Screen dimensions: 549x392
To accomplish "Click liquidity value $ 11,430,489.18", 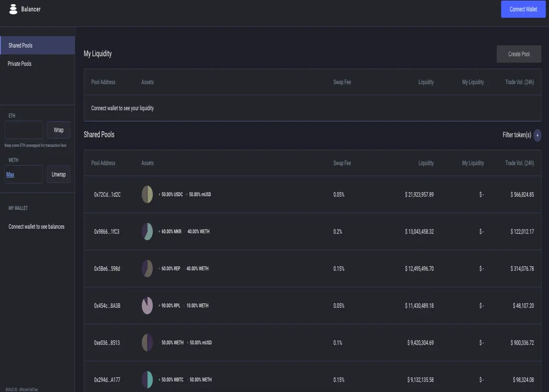I will (419, 306).
